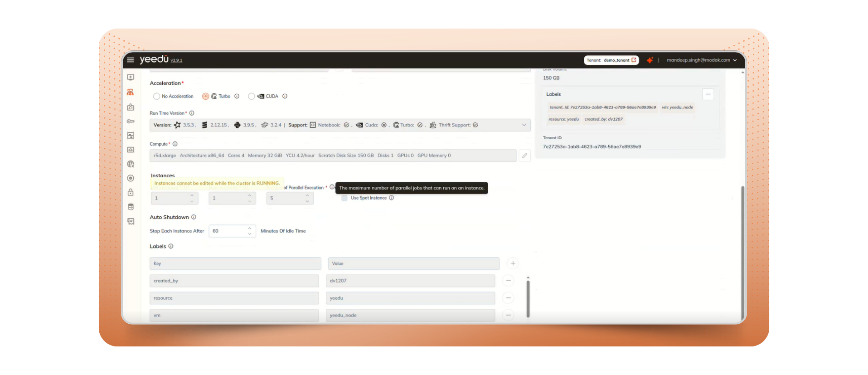
Task: Click the Parallel Execution stepper showing 5
Action: (x=290, y=198)
